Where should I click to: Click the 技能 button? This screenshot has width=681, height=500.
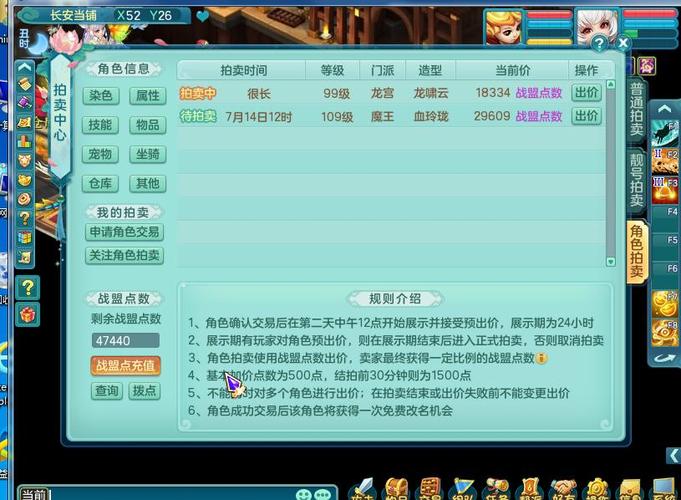tap(100, 125)
